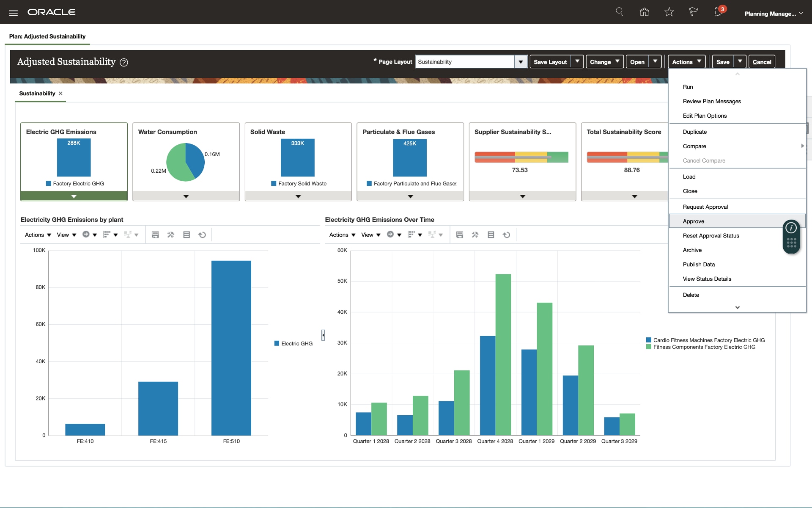Choose Publish Data menu item
The height and width of the screenshot is (508, 812).
[x=699, y=265]
